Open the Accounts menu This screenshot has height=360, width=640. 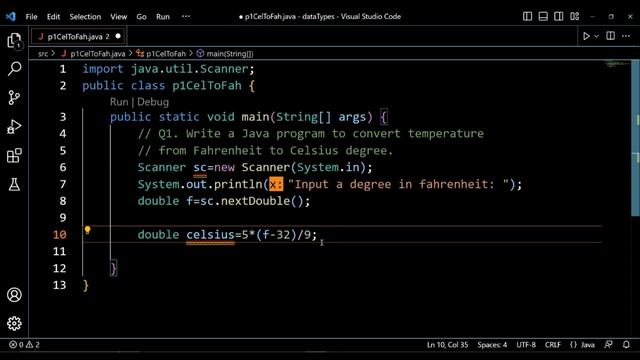pyautogui.click(x=14, y=295)
